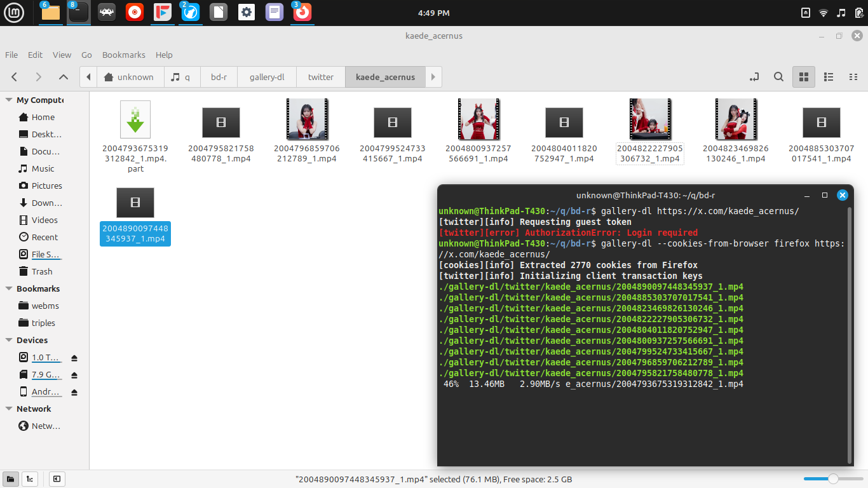This screenshot has width=868, height=488.
Task: Open the Go menu
Action: click(86, 55)
